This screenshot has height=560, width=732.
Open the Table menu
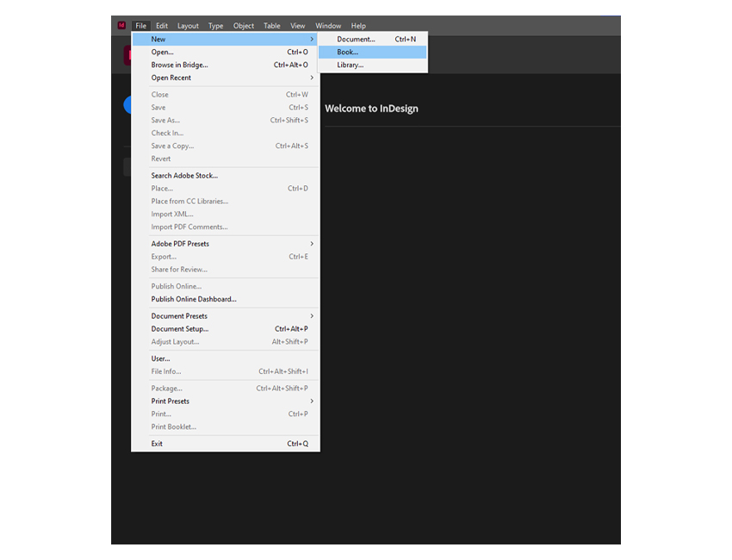click(271, 26)
